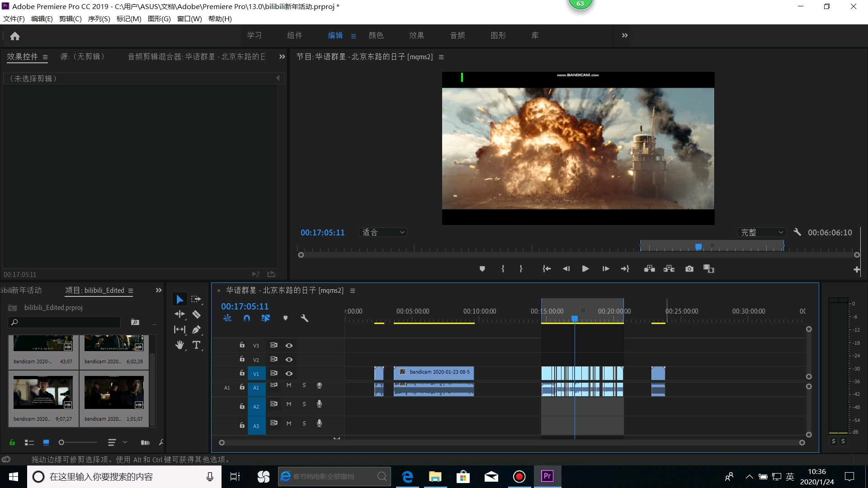Switch project panel to icon view
This screenshot has width=868, height=488.
pyautogui.click(x=46, y=442)
